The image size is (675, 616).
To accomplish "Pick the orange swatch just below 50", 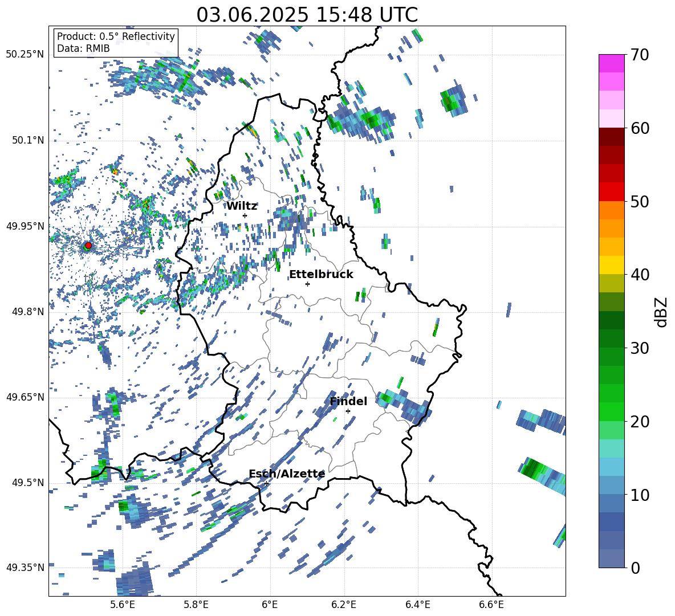I will (611, 210).
